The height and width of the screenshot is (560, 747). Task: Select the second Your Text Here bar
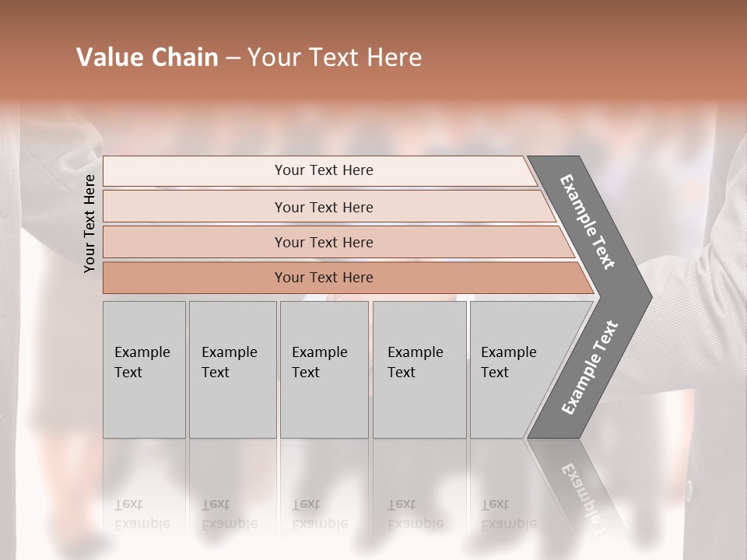(x=323, y=207)
